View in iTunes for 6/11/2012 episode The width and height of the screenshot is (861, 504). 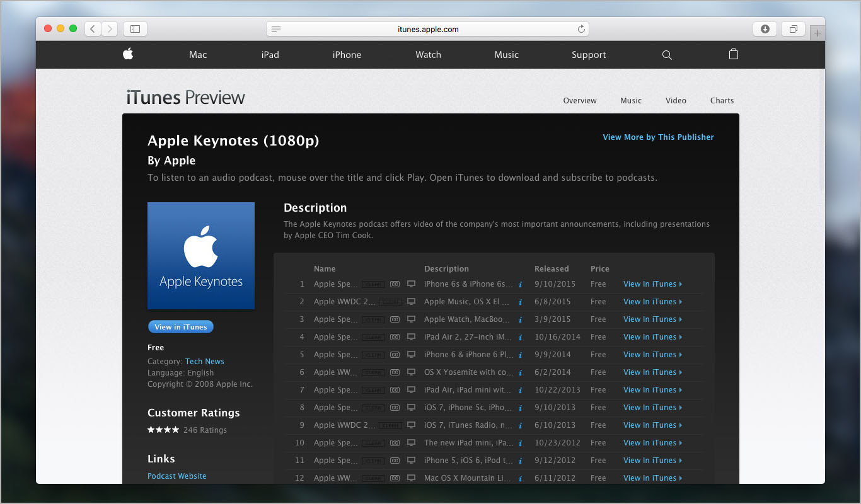[x=652, y=478]
